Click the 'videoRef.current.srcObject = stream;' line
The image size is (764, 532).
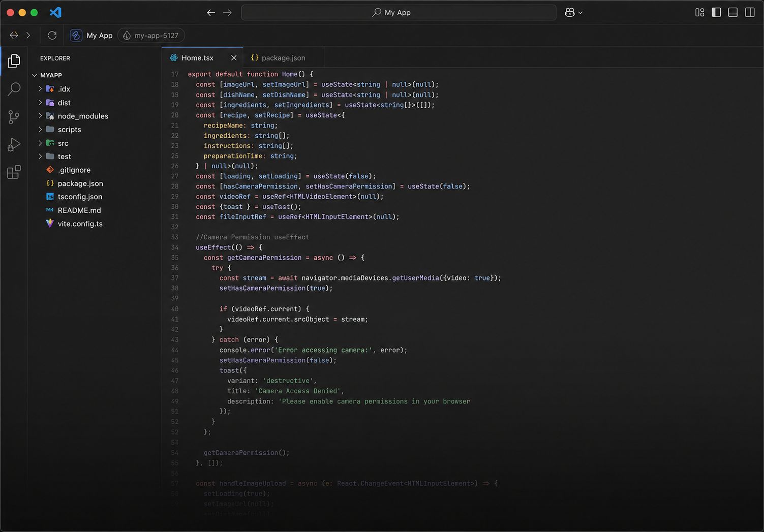tap(297, 320)
